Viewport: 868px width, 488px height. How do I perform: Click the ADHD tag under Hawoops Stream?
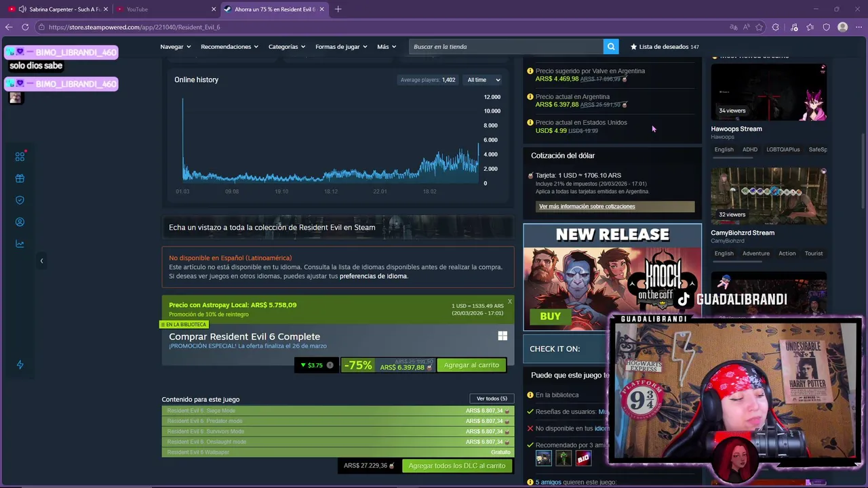[x=749, y=150]
